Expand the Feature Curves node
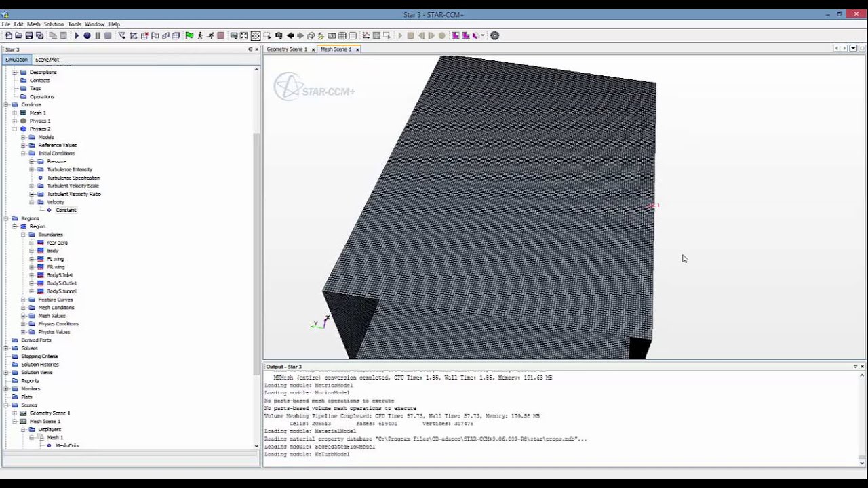The image size is (868, 488). click(23, 300)
